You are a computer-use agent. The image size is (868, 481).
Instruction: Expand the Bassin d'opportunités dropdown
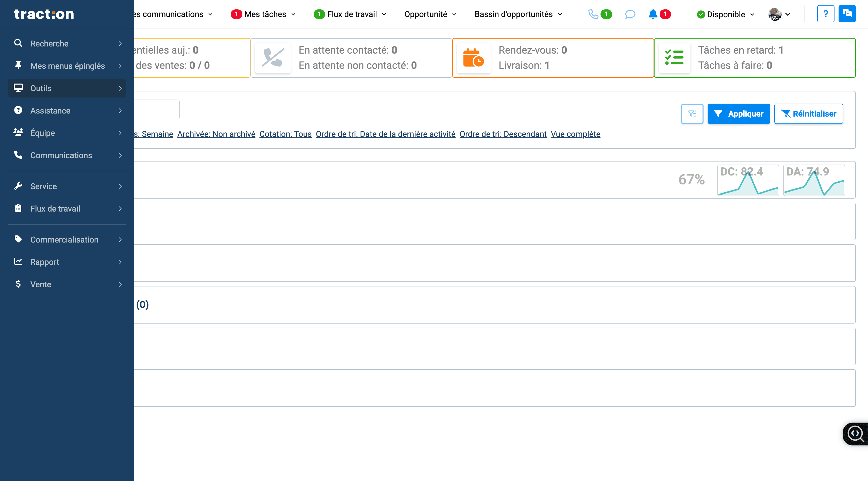point(518,14)
